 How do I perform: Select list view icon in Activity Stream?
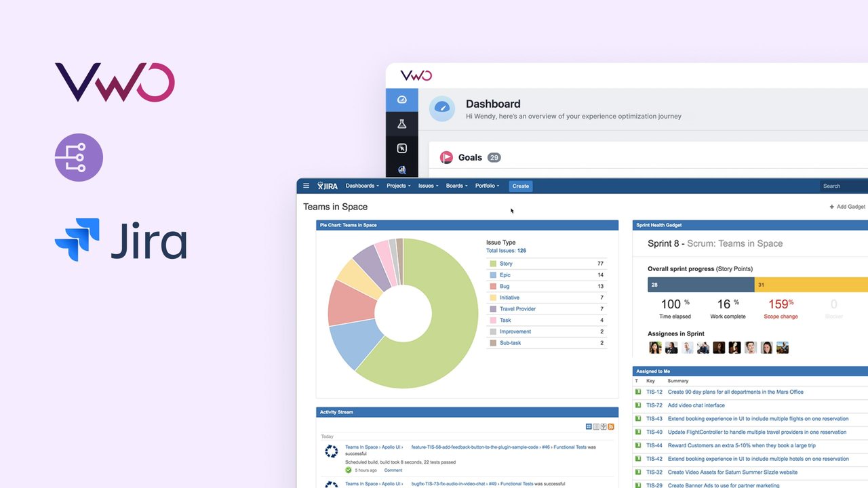(x=596, y=426)
